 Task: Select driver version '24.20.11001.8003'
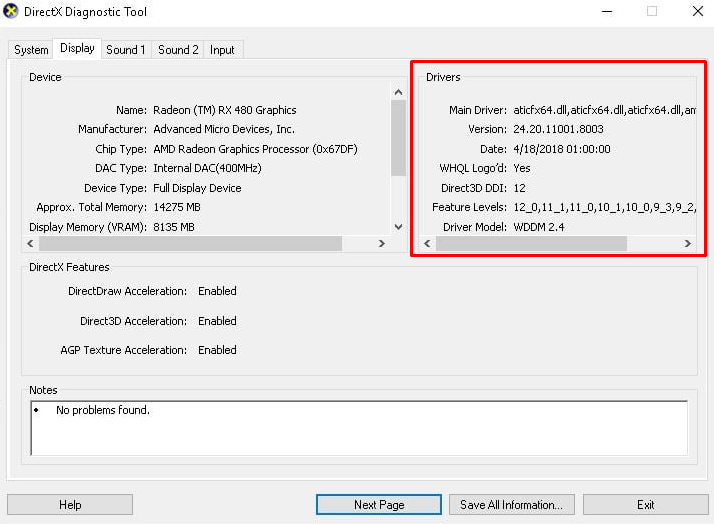tap(558, 129)
